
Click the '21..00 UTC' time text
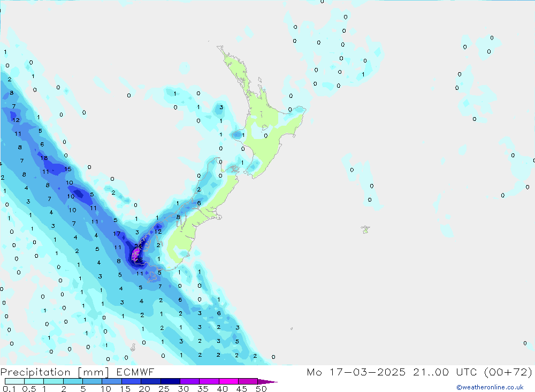coord(445,372)
